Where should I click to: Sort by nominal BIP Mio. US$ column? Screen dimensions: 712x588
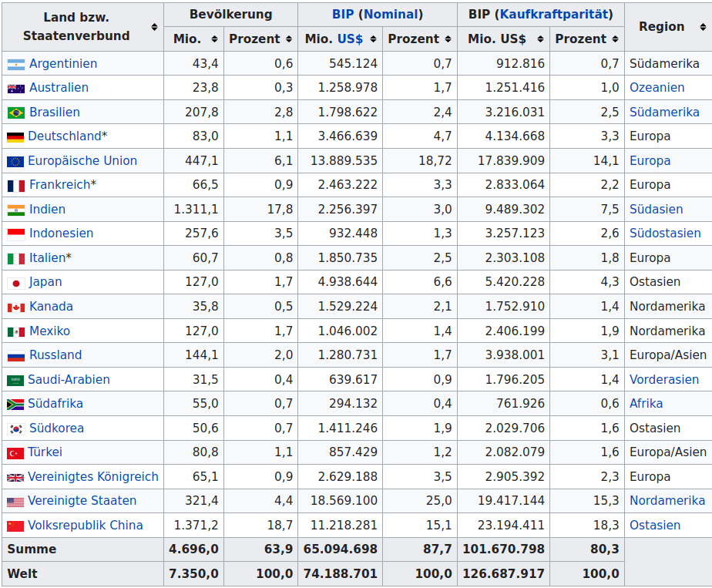coord(374,39)
